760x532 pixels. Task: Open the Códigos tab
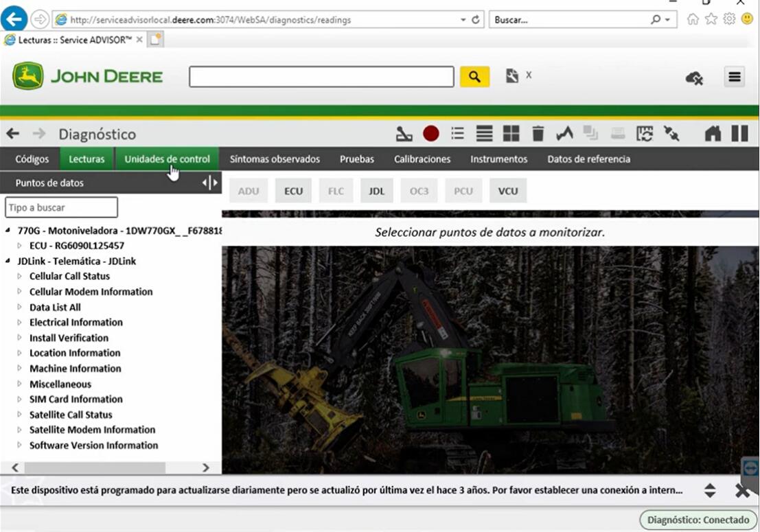(x=32, y=159)
